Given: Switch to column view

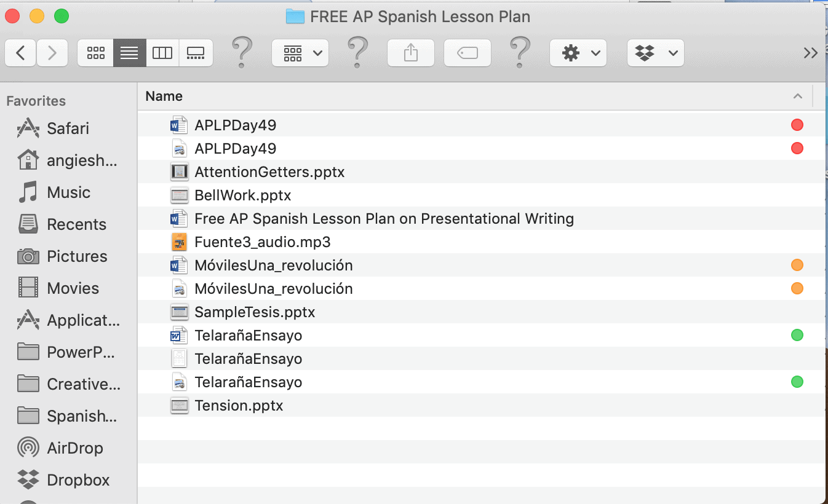Looking at the screenshot, I should tap(162, 52).
